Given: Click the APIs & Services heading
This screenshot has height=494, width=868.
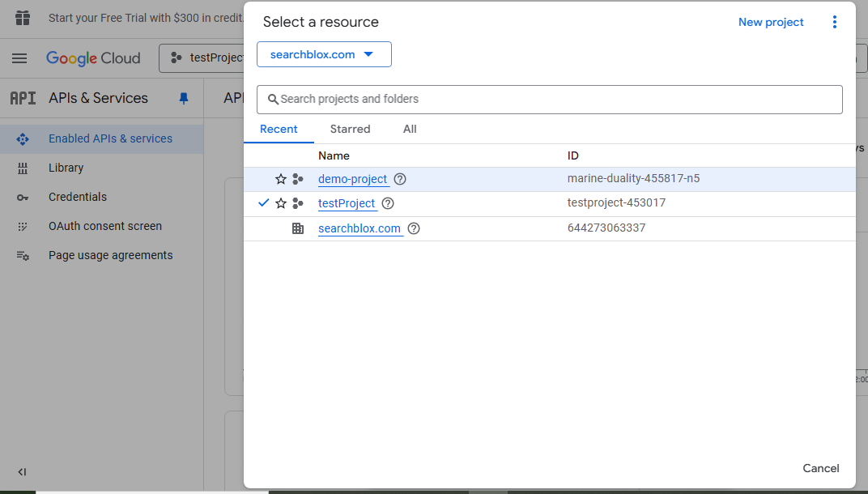Looking at the screenshot, I should click(x=98, y=98).
